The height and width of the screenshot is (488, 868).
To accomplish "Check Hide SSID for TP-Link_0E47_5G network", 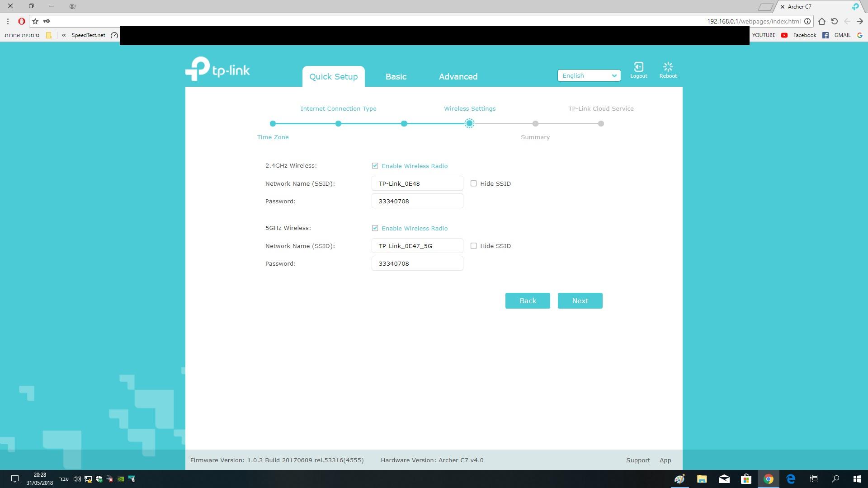I will 473,246.
